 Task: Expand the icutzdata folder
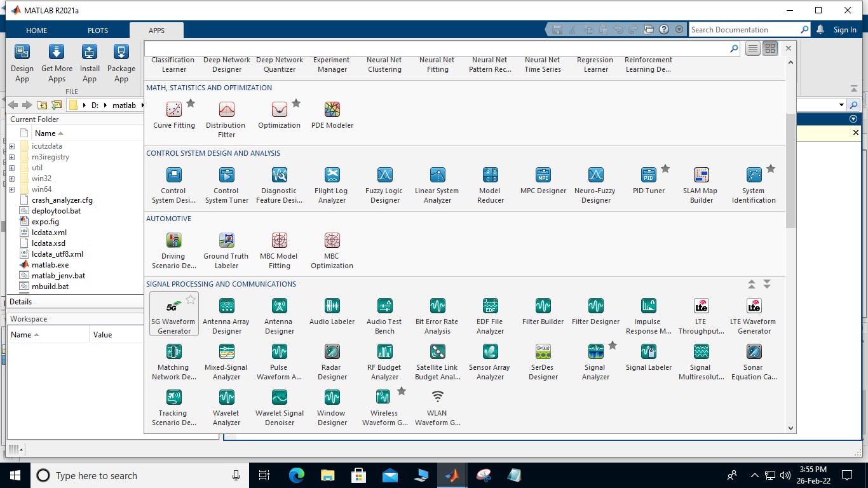[x=11, y=146]
